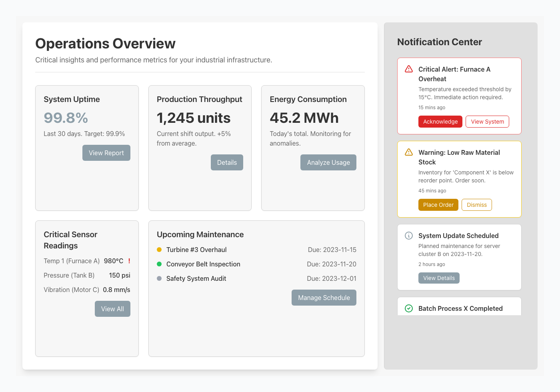This screenshot has width=560, height=392.
Task: Click the red alert triangle icon on Furnace A notification
Action: click(408, 68)
